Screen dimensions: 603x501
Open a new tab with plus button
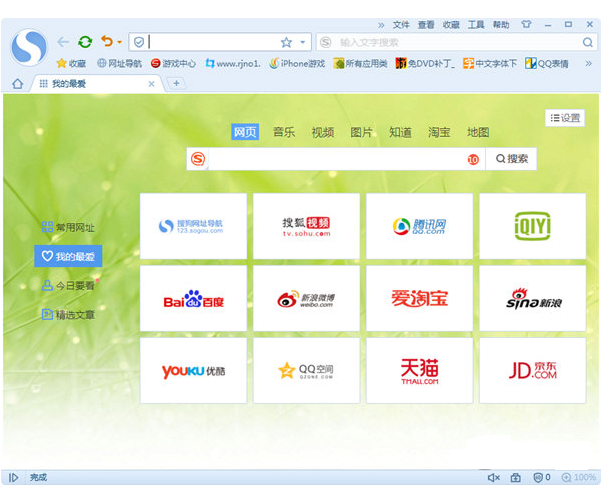point(176,83)
